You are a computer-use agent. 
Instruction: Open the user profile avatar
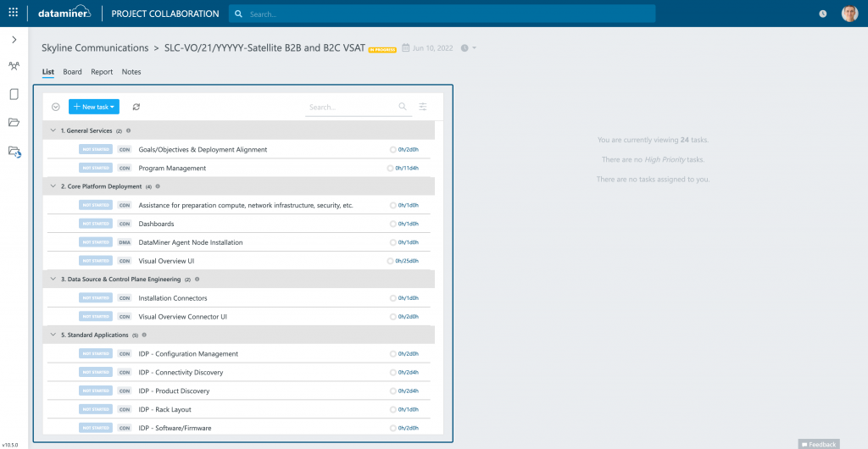[x=849, y=14]
